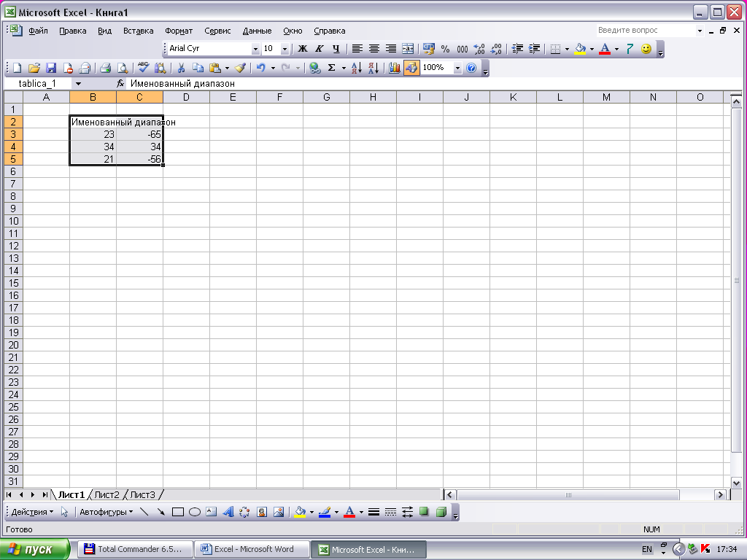Activate Format Painter brush icon
Image resolution: width=747 pixels, height=560 pixels.
(241, 68)
